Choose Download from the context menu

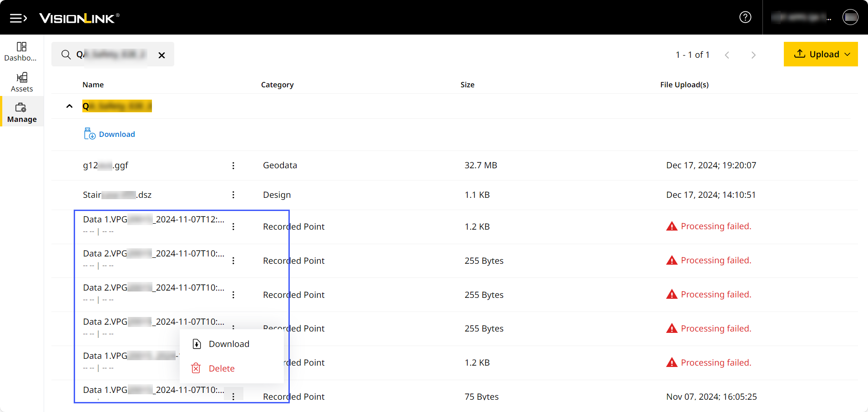click(x=228, y=344)
